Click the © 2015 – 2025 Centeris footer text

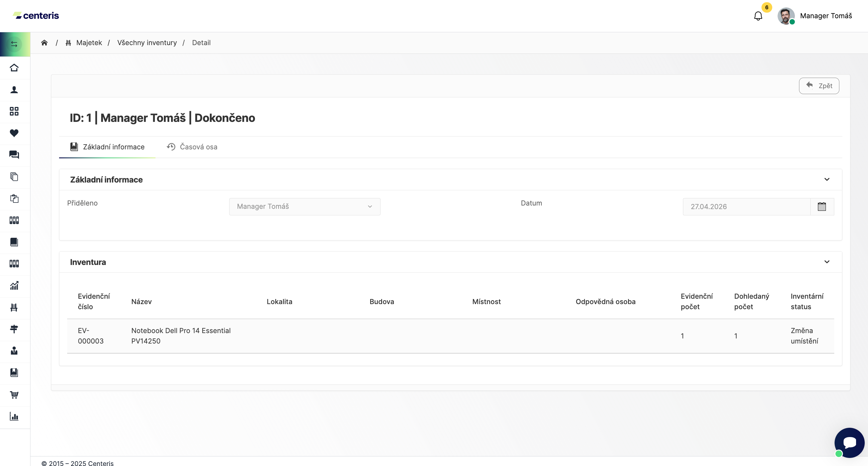pyautogui.click(x=78, y=463)
